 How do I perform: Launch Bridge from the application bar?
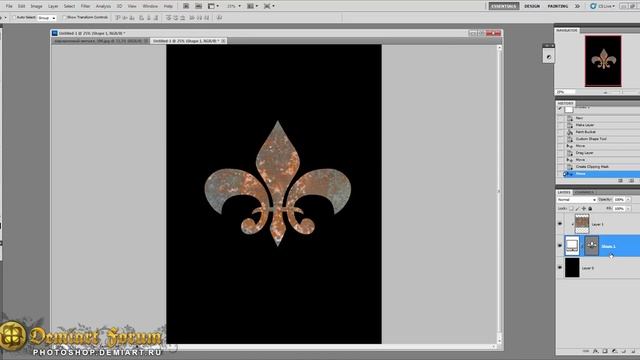click(x=186, y=6)
